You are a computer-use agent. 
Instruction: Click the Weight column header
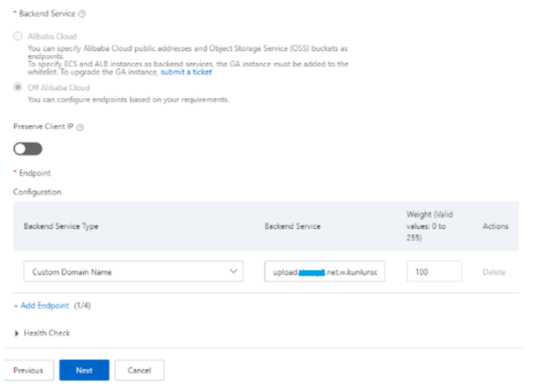[429, 226]
